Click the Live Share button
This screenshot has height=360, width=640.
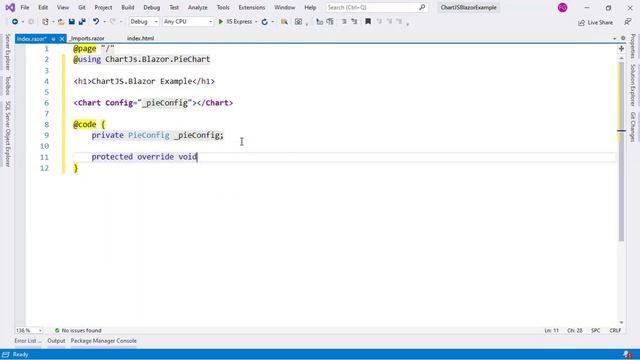point(595,22)
